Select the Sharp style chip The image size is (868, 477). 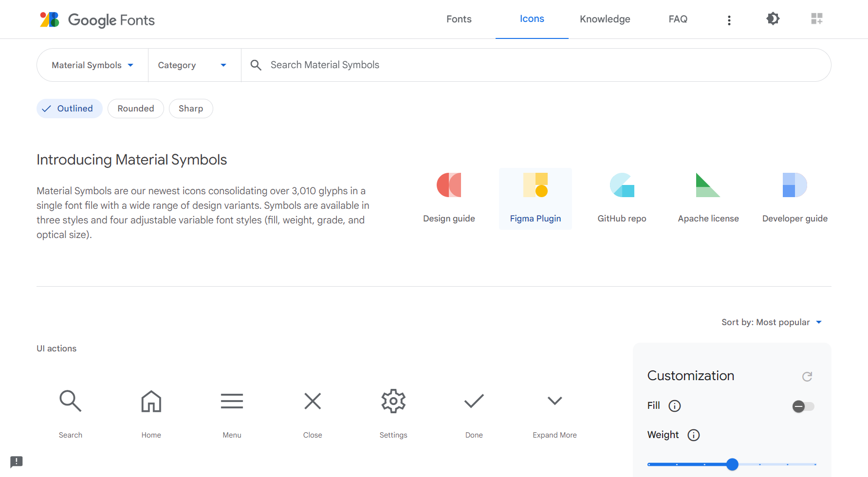tap(191, 109)
